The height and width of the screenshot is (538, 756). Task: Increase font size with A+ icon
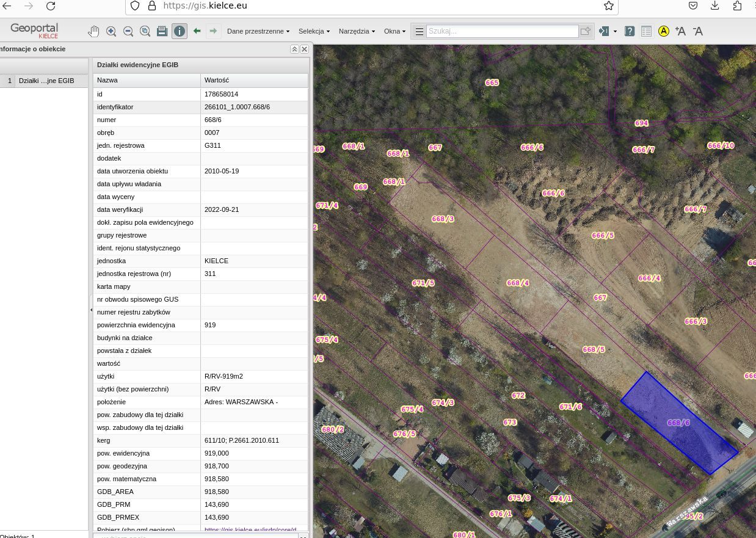coord(680,31)
